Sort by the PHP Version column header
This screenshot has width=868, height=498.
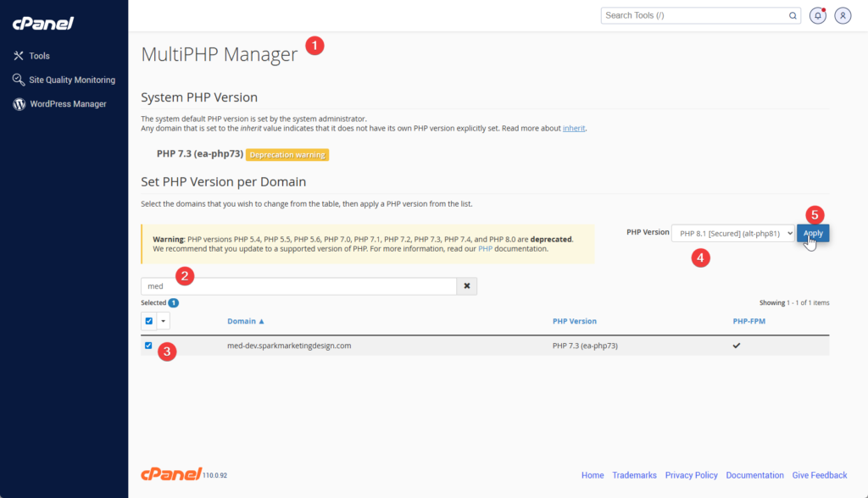(x=574, y=321)
